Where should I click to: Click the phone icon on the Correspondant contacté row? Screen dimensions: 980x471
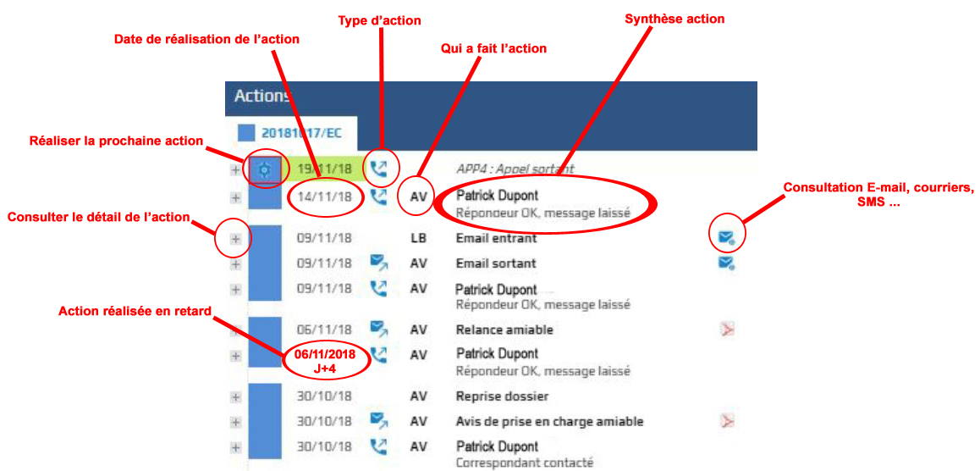(379, 446)
